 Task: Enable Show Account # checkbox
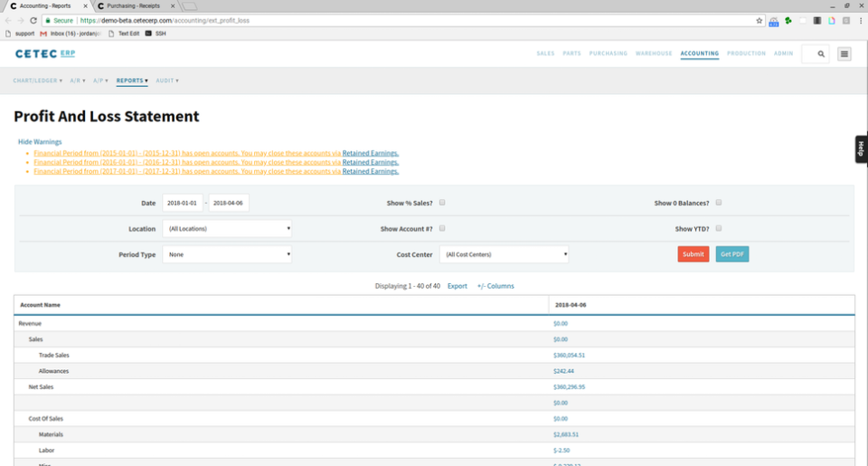click(x=442, y=228)
